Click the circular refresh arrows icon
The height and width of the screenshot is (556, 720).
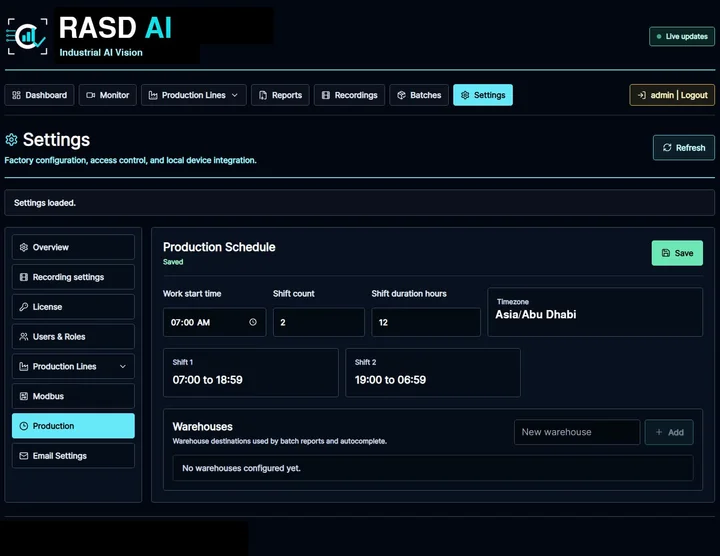(x=667, y=147)
